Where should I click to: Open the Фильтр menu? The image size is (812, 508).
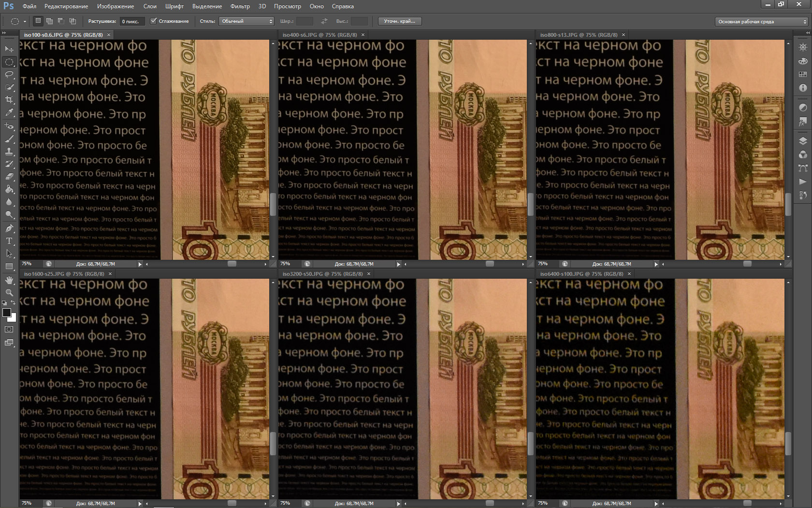point(240,6)
